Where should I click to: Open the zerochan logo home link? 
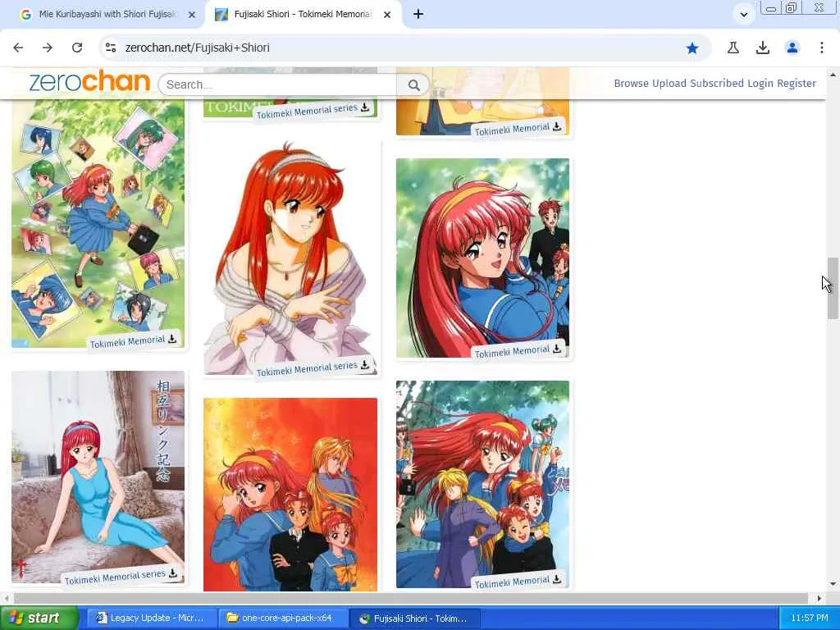click(x=89, y=81)
